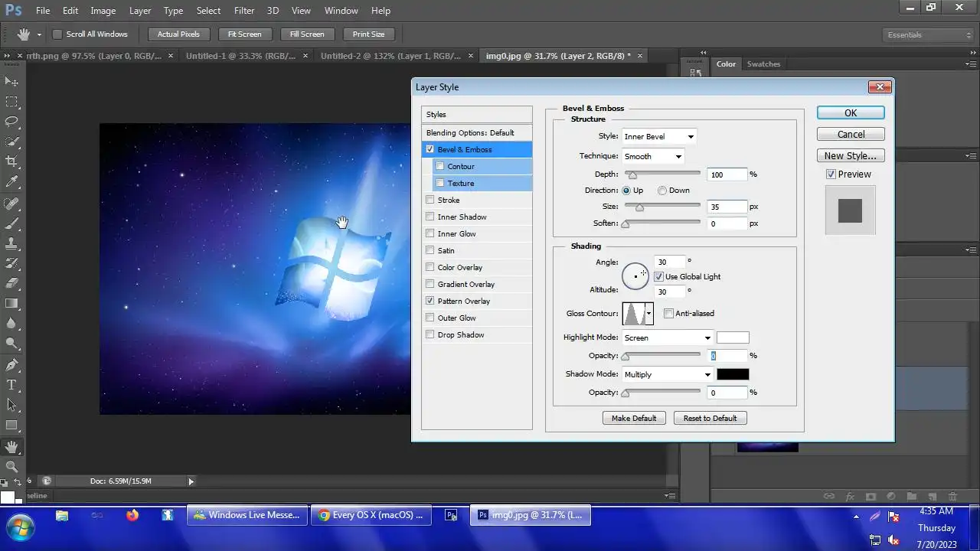The height and width of the screenshot is (551, 980).
Task: Select the Quick Selection tool
Action: point(11,142)
